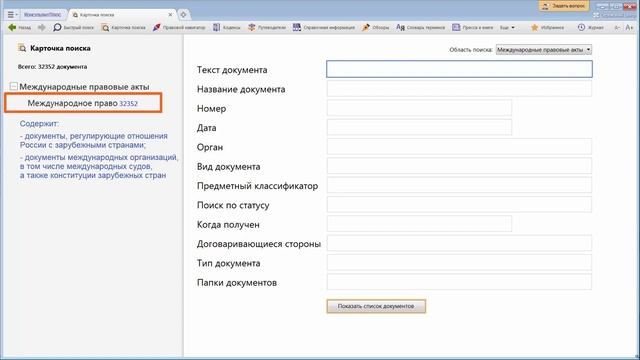The height and width of the screenshot is (360, 640).
Task: Open the Кодексы books icon
Action: coord(216,27)
